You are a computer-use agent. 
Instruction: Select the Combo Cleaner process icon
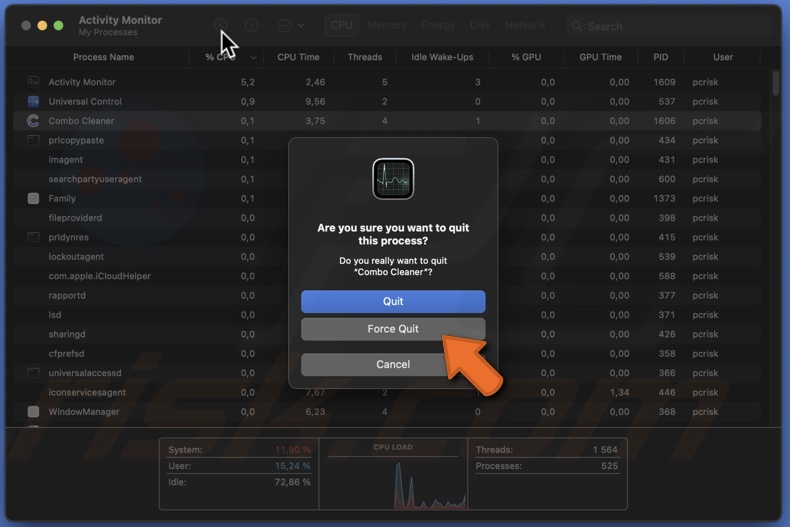[x=33, y=120]
